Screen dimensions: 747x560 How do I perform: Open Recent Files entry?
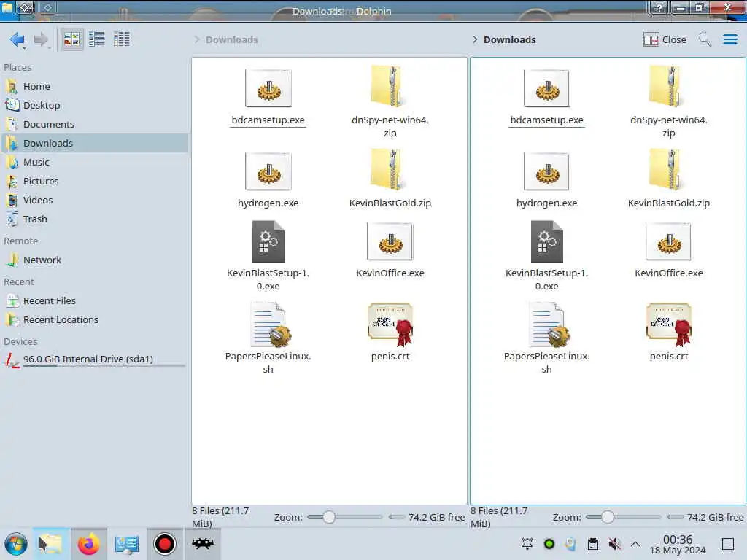94,301
